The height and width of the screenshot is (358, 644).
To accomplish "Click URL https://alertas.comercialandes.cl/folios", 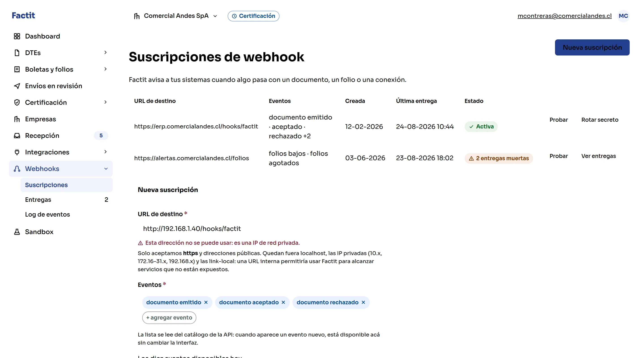I will (191, 158).
